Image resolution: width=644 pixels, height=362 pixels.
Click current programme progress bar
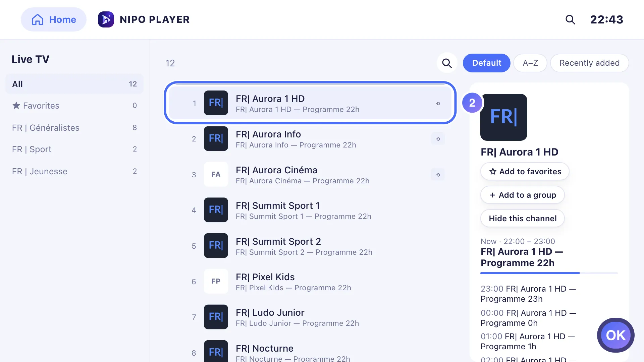coord(549,273)
